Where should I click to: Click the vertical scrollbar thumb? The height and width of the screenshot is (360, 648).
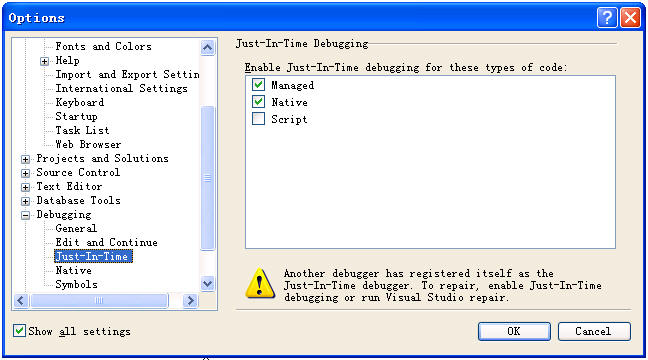[x=207, y=178]
